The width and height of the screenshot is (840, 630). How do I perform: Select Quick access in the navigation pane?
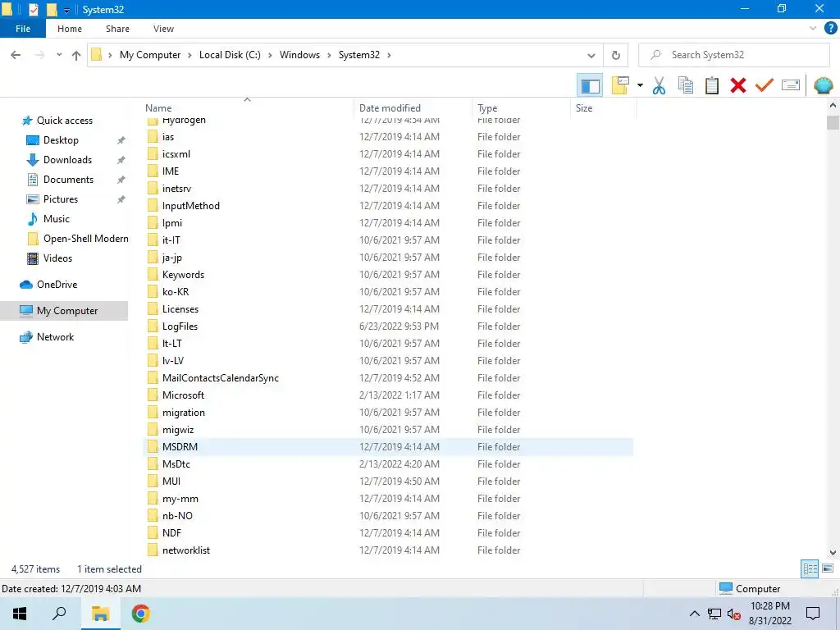click(64, 121)
